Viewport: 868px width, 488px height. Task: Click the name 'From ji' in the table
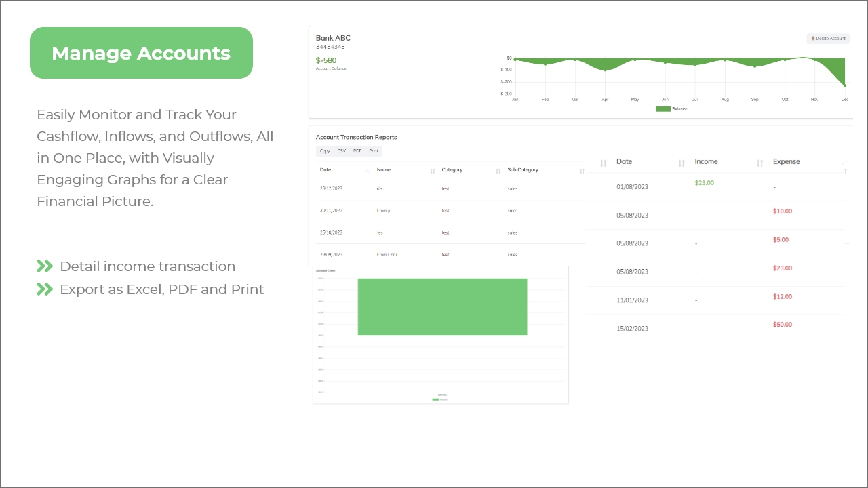coord(383,211)
